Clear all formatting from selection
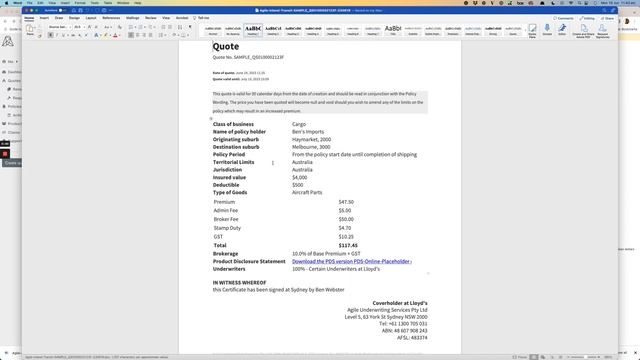Screen dimensions: 640x360 click(120, 27)
